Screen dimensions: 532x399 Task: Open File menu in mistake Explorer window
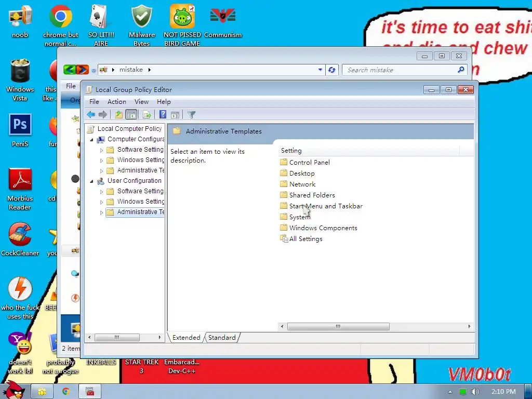(71, 86)
